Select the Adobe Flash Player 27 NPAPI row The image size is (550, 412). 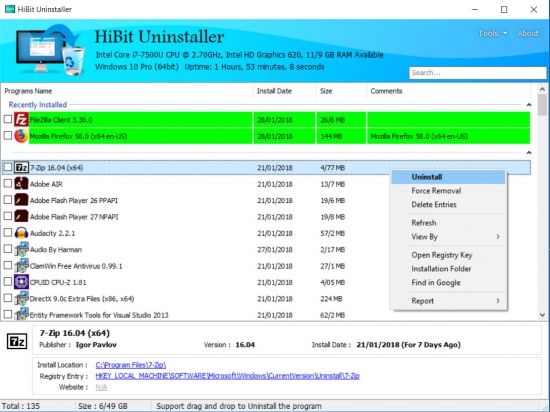[267, 217]
